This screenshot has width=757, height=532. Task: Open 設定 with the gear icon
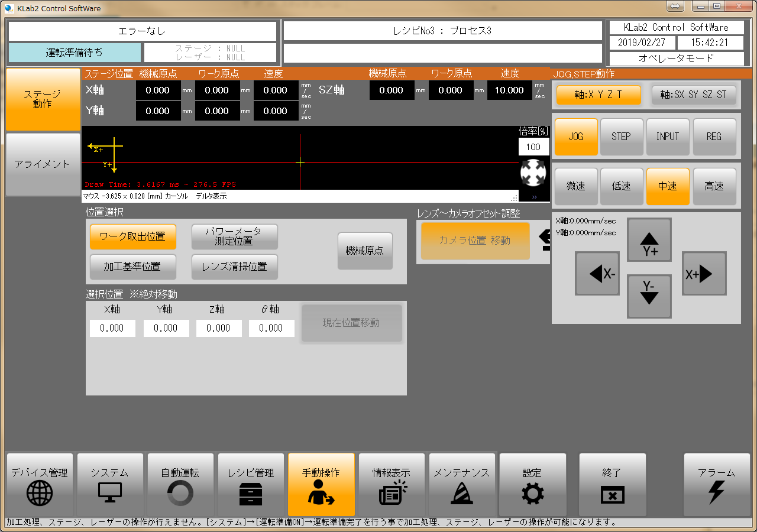point(532,484)
